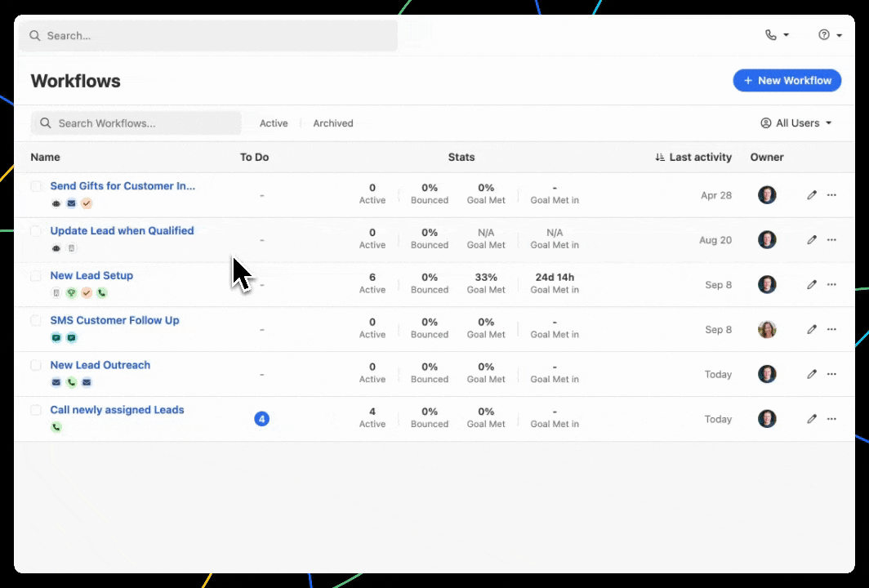Screen dimensions: 869x588
Task: Click owner avatar in Call newly assigned Leads row
Action: click(767, 419)
